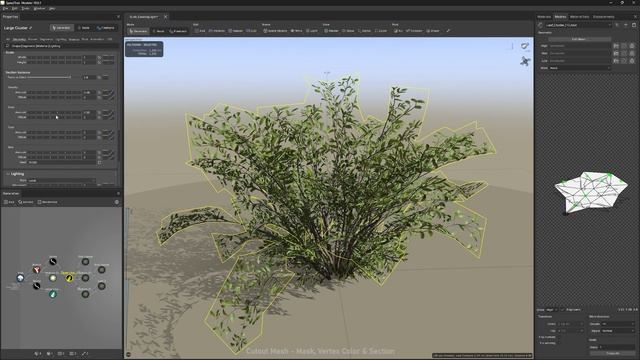Click last icon in the Low mesh row
This screenshot has width=640, height=360.
[x=632, y=61]
